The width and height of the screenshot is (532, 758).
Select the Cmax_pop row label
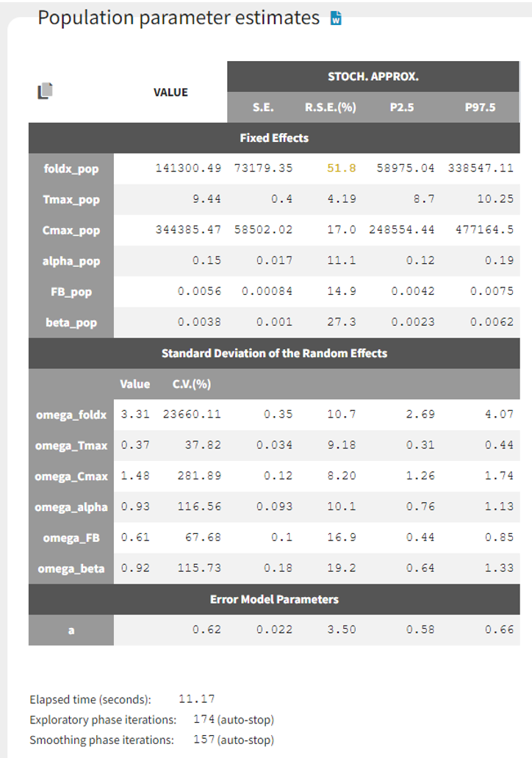pos(71,230)
